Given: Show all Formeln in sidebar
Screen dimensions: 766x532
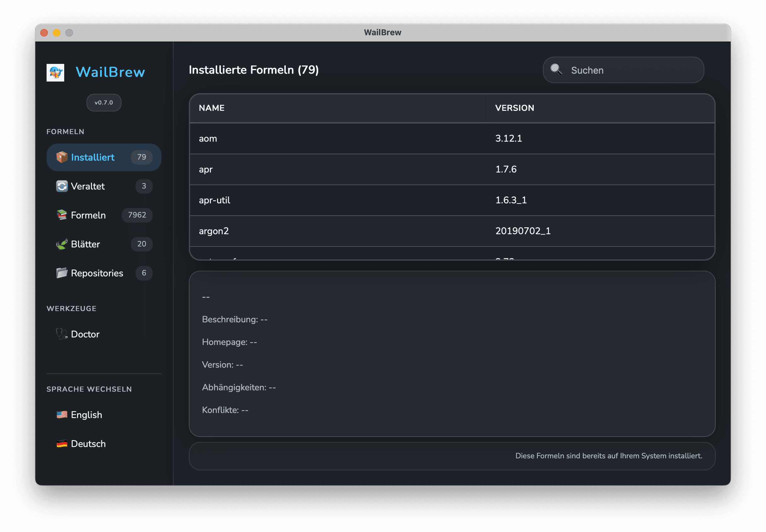Looking at the screenshot, I should coord(104,215).
